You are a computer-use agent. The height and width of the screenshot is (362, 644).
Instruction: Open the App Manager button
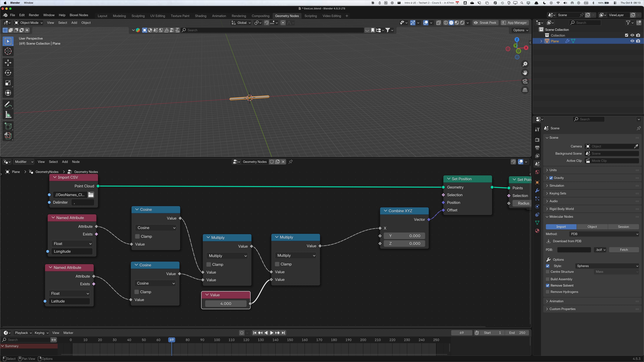(515, 23)
